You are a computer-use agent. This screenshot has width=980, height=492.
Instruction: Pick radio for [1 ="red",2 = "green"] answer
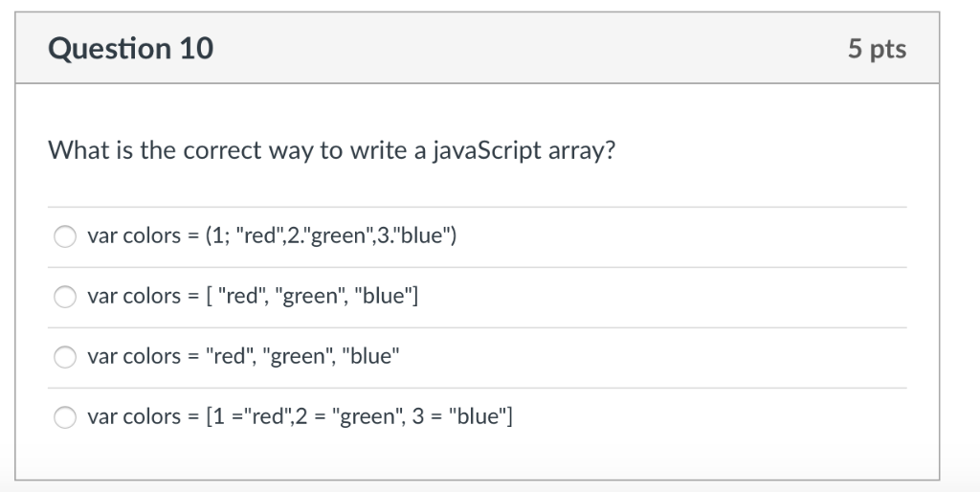65,417
